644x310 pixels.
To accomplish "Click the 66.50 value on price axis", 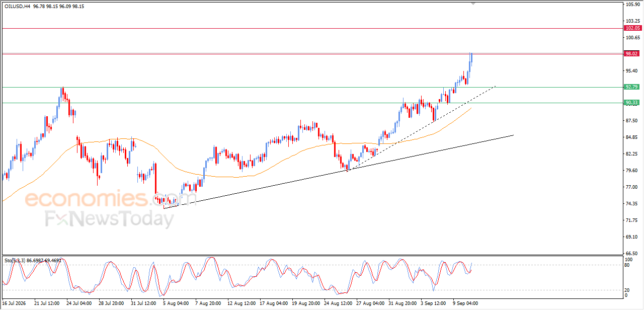I will tap(631, 254).
